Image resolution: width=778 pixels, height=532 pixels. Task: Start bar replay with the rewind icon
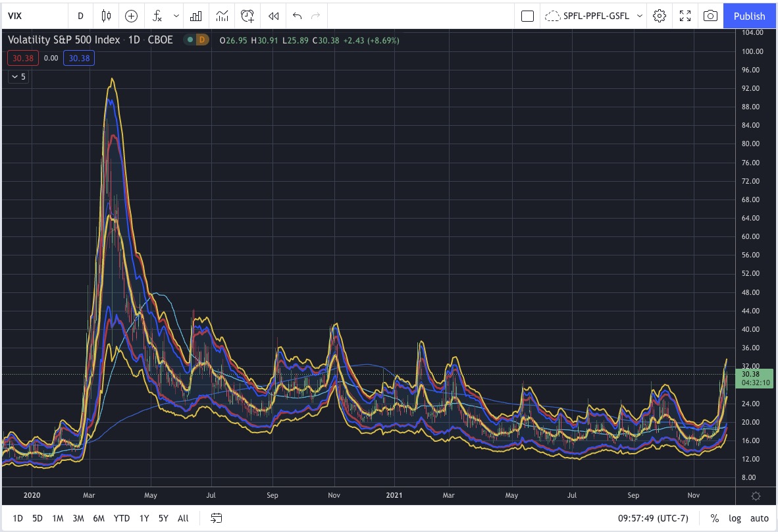point(273,16)
